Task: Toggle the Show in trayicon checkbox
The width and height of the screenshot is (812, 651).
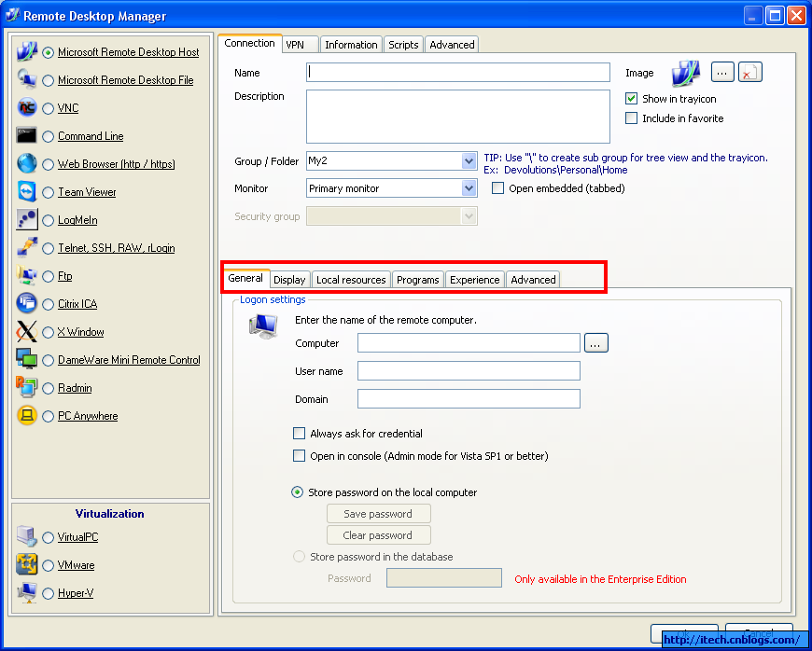Action: 631,98
